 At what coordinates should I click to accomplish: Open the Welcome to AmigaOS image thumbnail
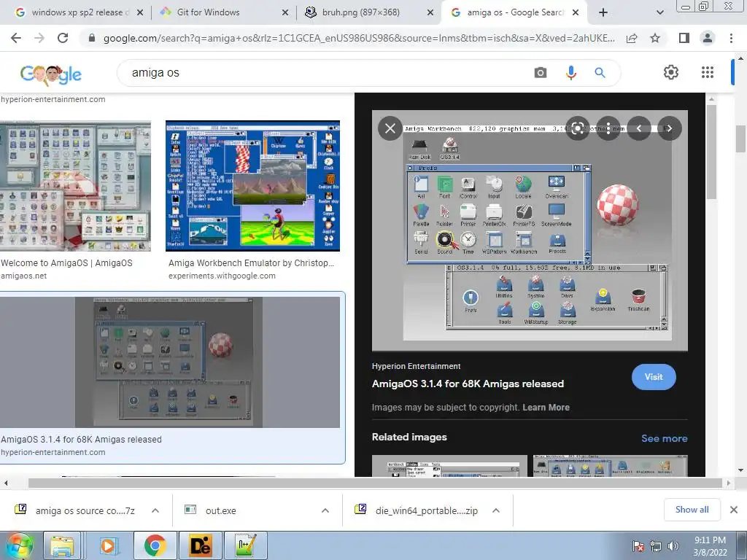click(x=75, y=186)
